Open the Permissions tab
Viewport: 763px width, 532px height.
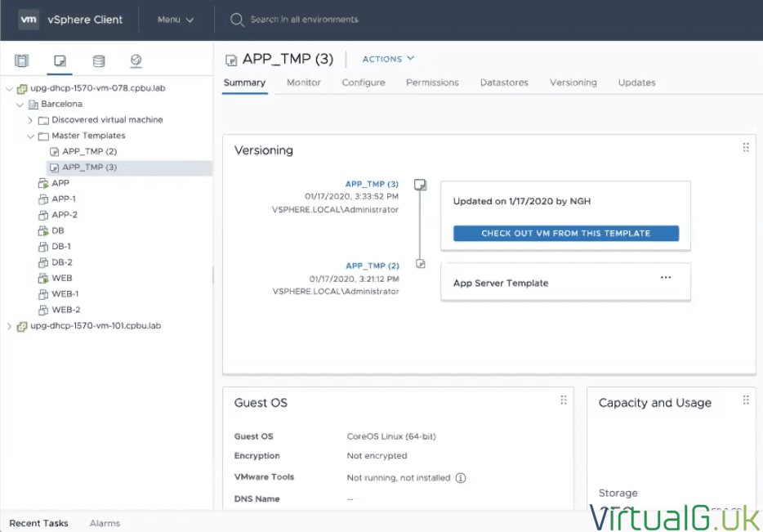click(432, 83)
